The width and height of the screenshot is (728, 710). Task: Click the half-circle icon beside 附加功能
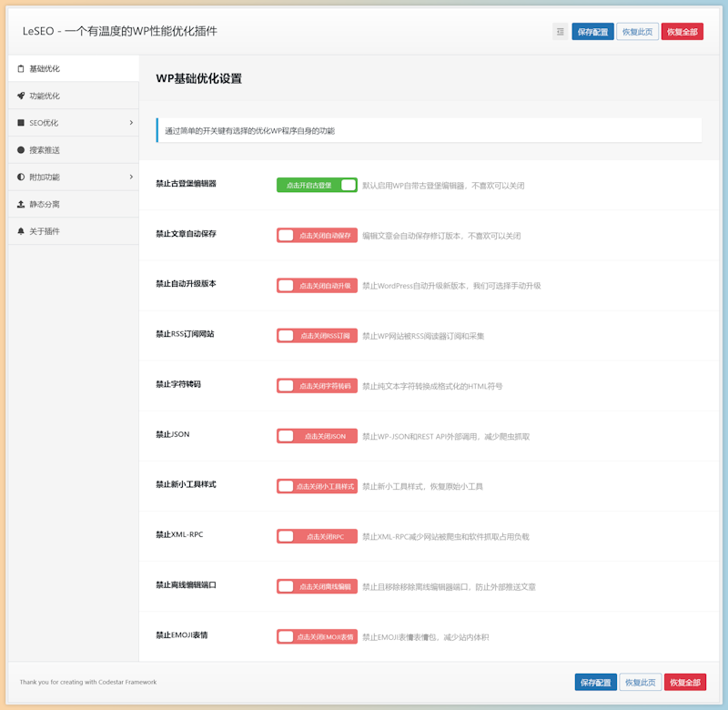tap(20, 177)
